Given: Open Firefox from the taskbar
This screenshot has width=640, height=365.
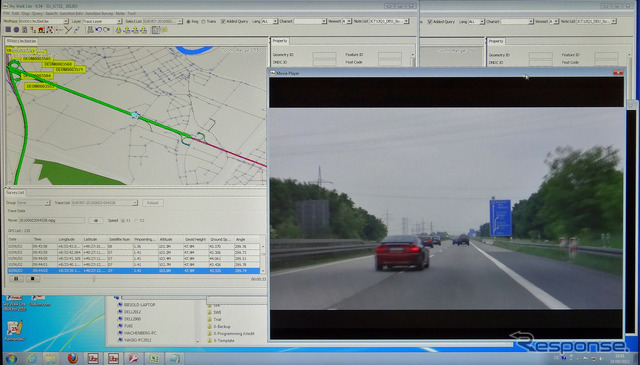Looking at the screenshot, I should [72, 358].
